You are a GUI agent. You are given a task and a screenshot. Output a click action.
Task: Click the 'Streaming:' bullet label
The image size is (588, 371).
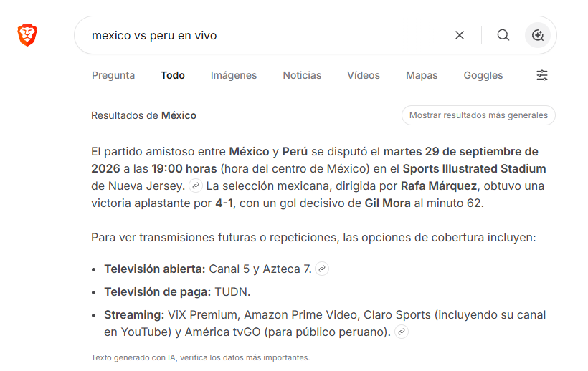pyautogui.click(x=134, y=315)
